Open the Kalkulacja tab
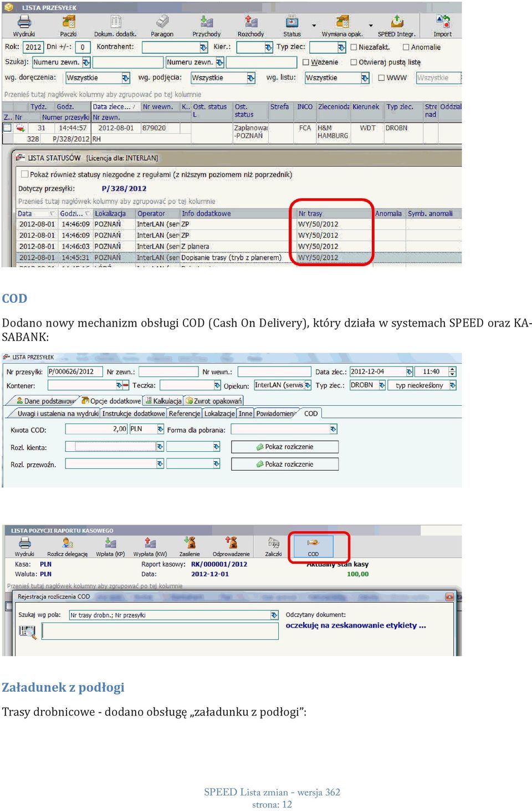Viewport: 532px width, 811px height. pyautogui.click(x=163, y=401)
